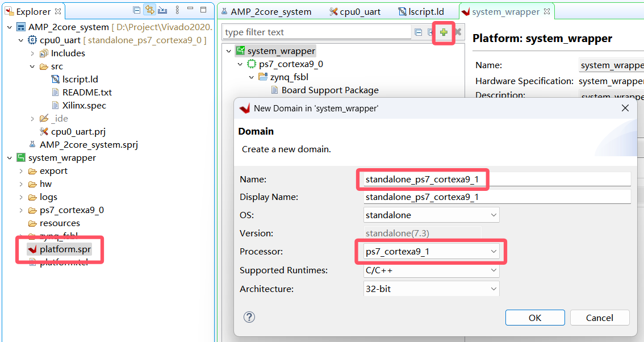This screenshot has width=644, height=342.
Task: Click the hw folder icon
Action: [32, 184]
